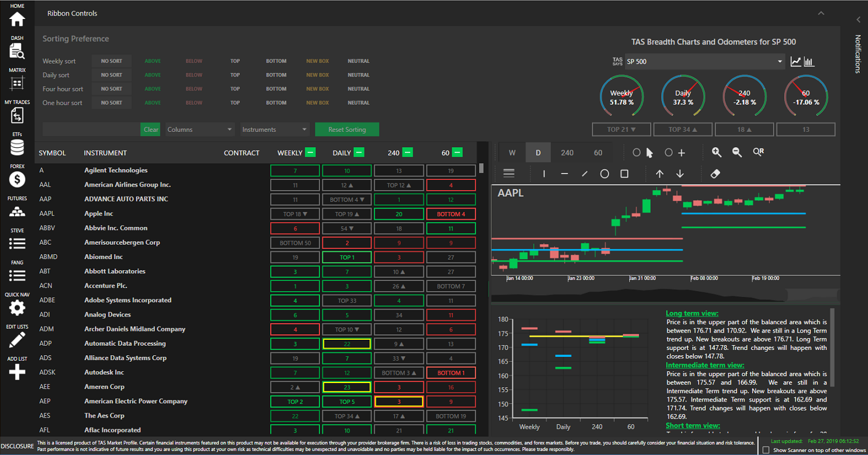Select the vertical line drawing tool
The height and width of the screenshot is (455, 868).
click(544, 174)
